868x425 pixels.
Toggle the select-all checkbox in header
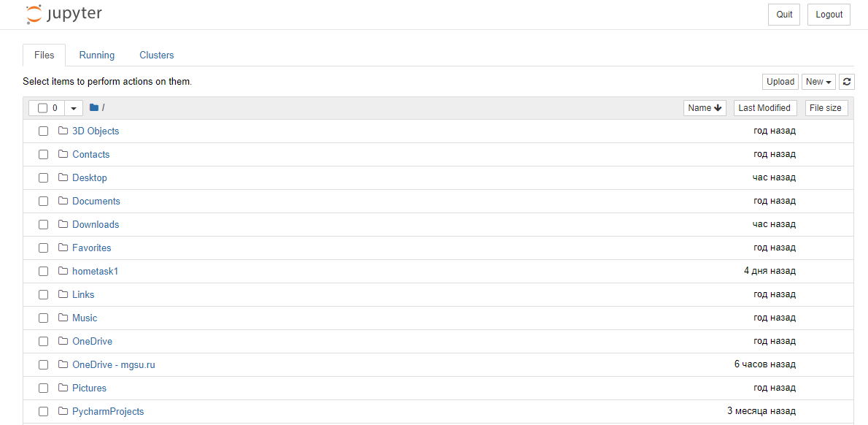[x=42, y=108]
